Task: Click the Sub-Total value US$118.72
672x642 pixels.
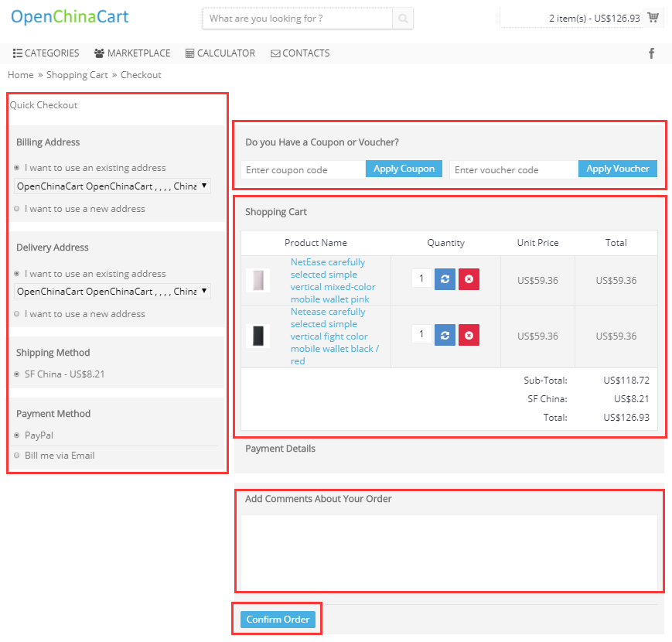Action: pos(626,381)
